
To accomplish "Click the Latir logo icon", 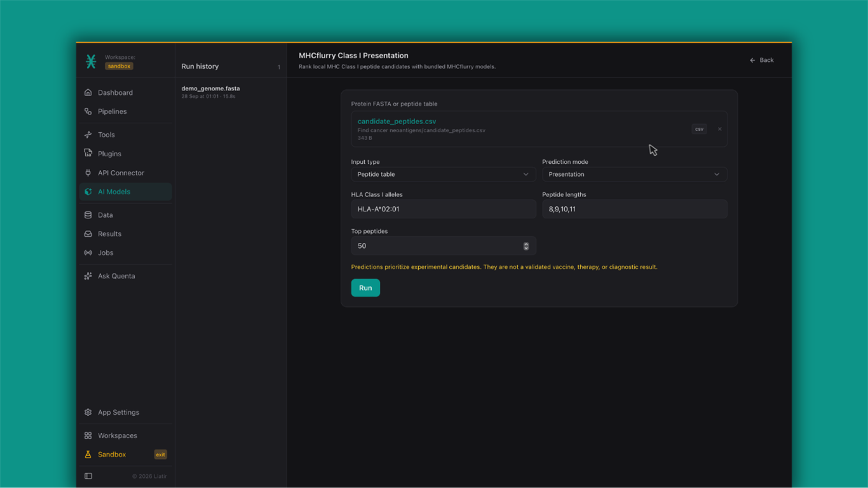I will point(91,61).
